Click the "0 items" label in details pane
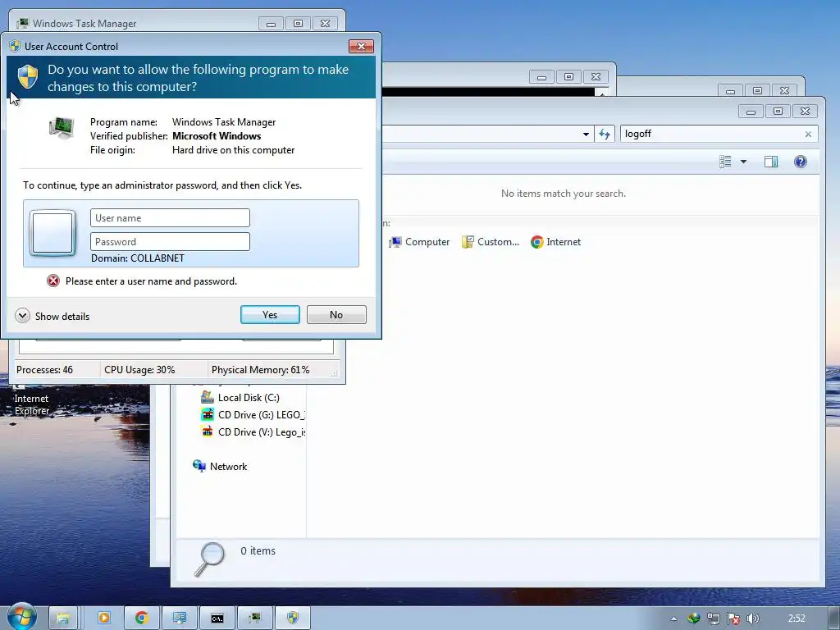 [x=258, y=550]
